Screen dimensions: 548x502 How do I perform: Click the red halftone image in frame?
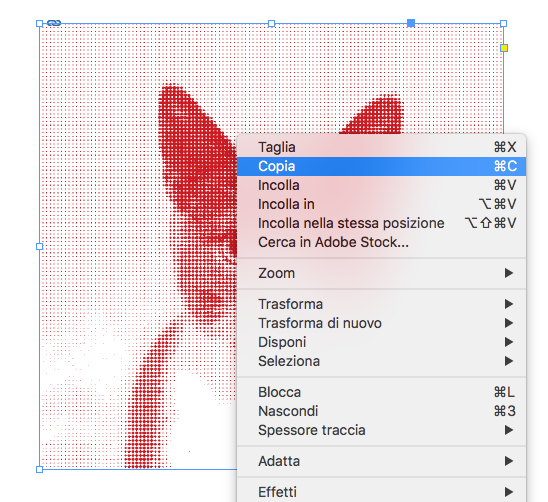pyautogui.click(x=138, y=246)
